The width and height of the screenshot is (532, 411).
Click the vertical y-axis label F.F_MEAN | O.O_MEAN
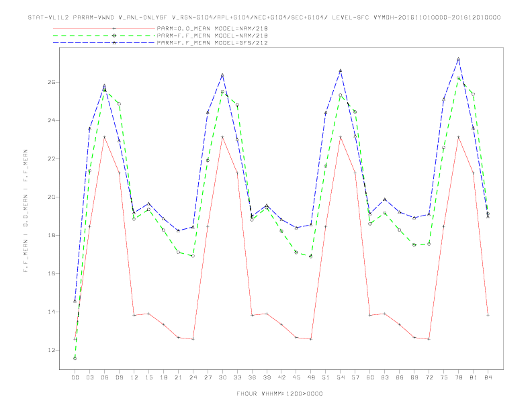coord(26,211)
